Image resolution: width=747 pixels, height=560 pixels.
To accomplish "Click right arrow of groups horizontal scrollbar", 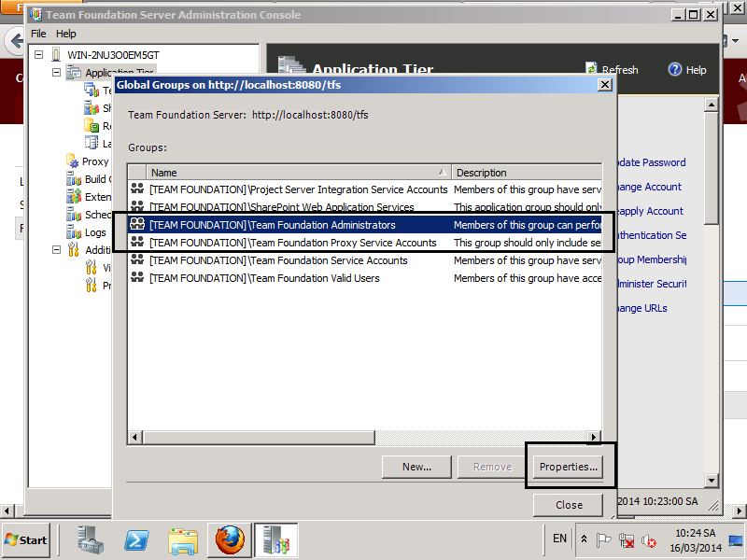I will pos(594,437).
